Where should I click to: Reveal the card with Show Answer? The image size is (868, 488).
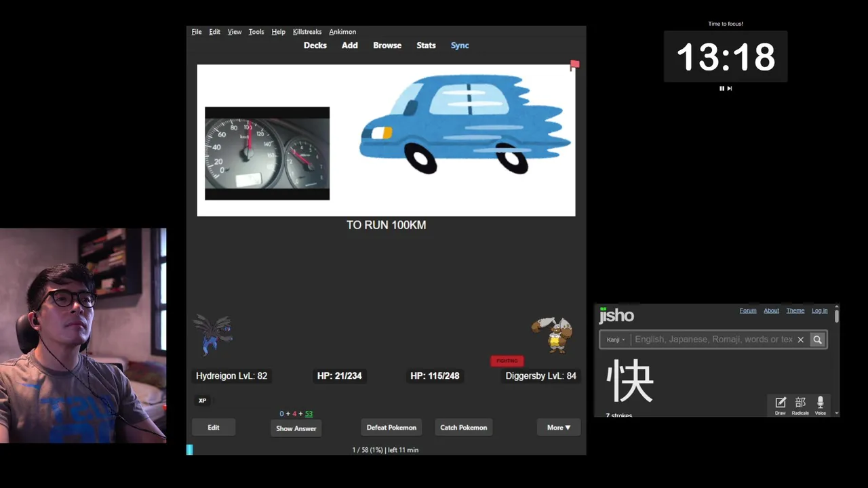pyautogui.click(x=296, y=428)
